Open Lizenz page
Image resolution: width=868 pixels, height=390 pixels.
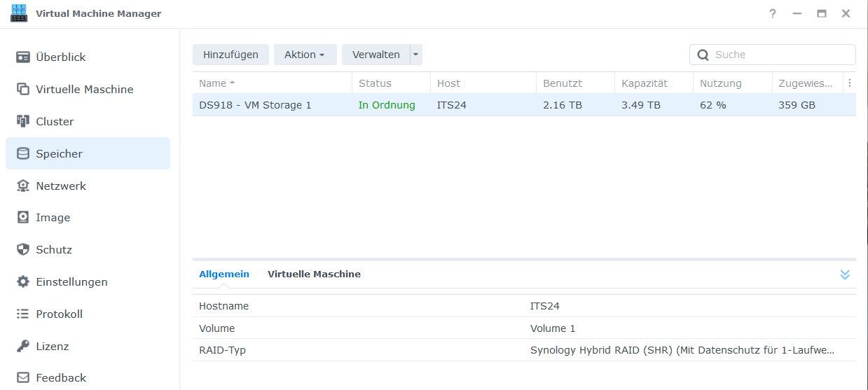tap(88, 346)
